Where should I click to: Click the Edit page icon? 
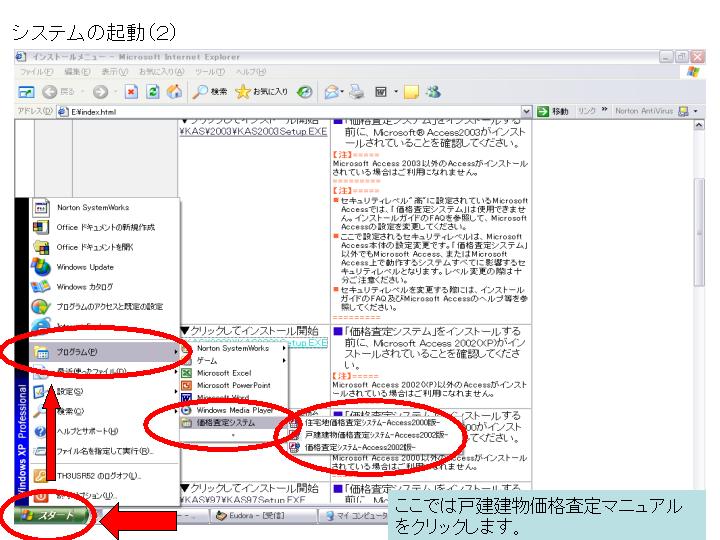[381, 92]
